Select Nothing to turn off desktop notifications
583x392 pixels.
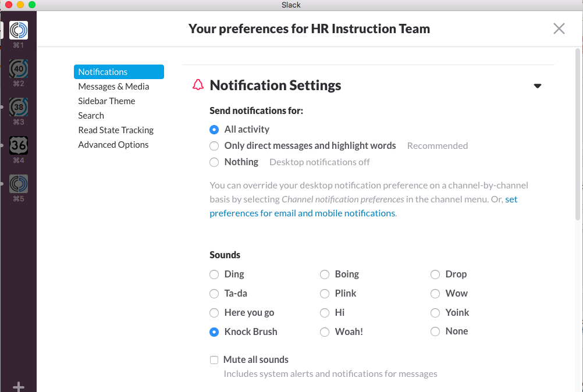pyautogui.click(x=214, y=162)
